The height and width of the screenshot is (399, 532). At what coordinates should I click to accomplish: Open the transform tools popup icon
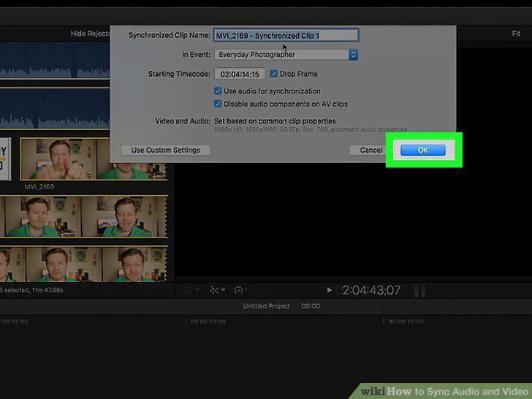point(190,290)
